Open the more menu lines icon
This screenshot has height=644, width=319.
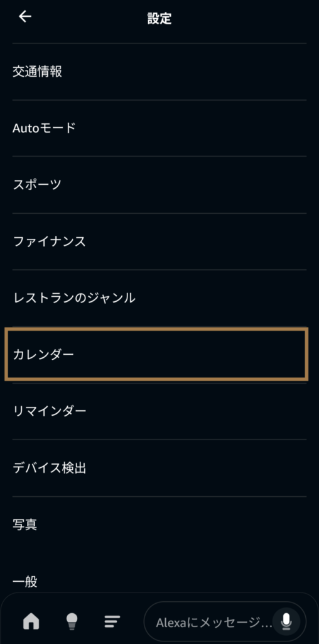pos(112,621)
